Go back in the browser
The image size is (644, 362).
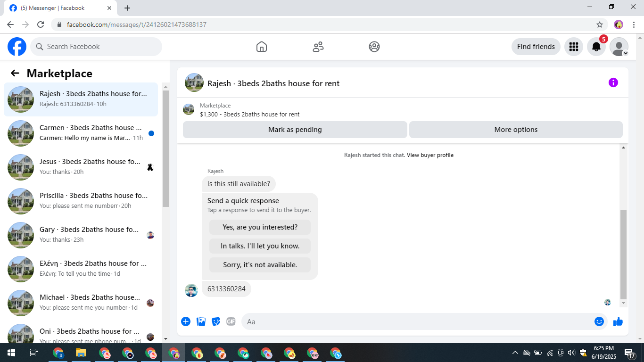click(x=10, y=25)
